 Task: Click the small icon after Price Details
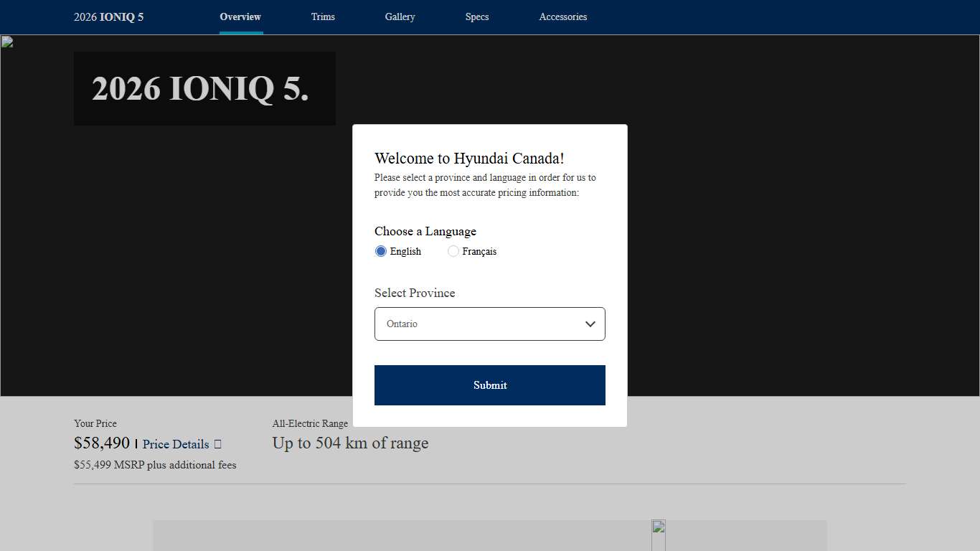pyautogui.click(x=217, y=444)
